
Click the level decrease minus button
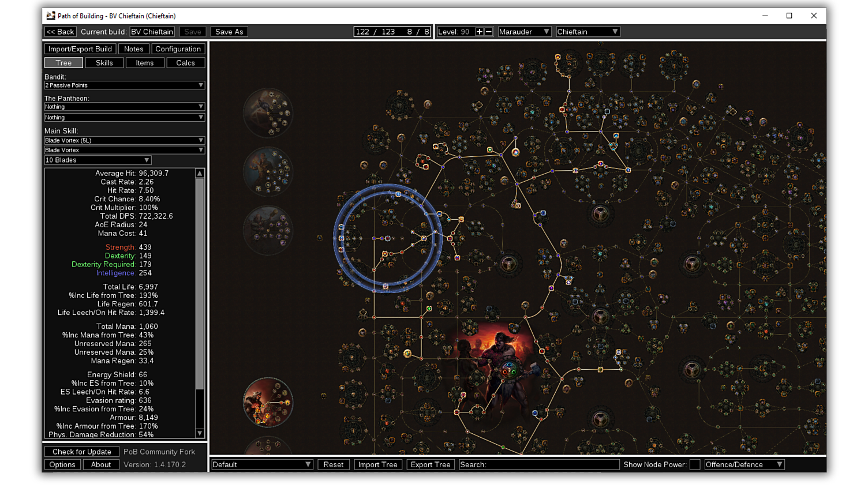pos(489,32)
